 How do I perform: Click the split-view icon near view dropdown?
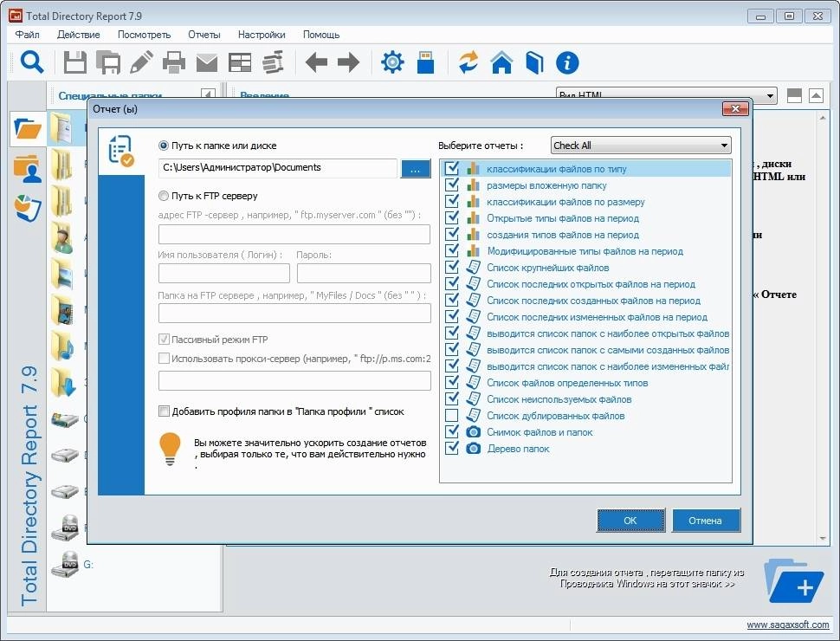[x=794, y=96]
